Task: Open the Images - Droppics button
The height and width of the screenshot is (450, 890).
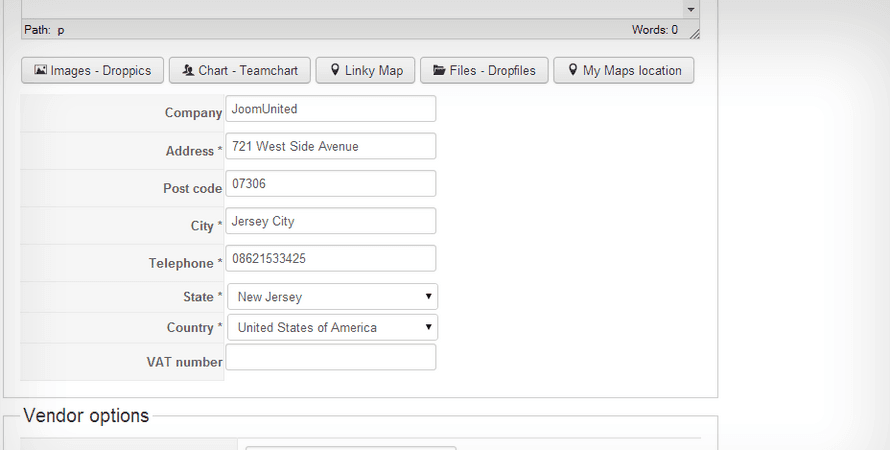Action: pyautogui.click(x=92, y=71)
